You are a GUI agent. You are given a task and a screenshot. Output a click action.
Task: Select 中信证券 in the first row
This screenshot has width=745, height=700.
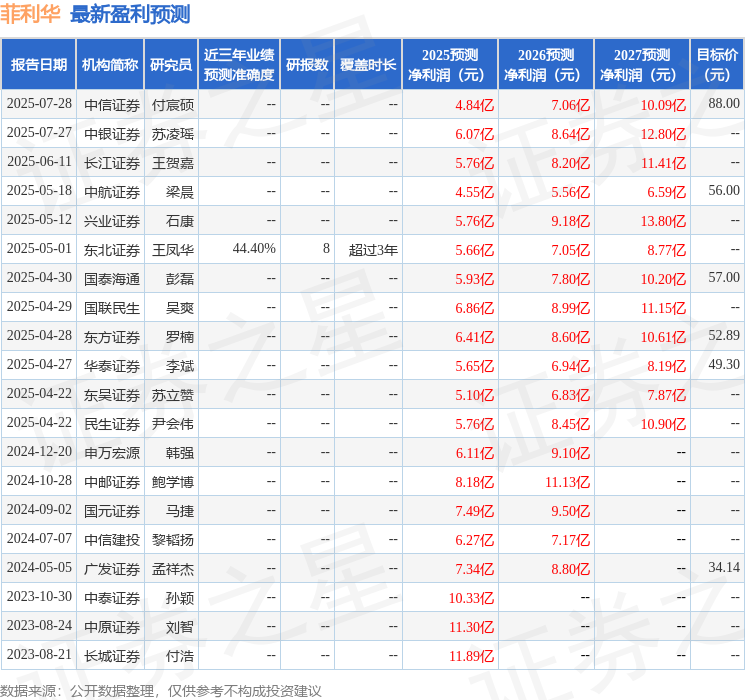(112, 105)
